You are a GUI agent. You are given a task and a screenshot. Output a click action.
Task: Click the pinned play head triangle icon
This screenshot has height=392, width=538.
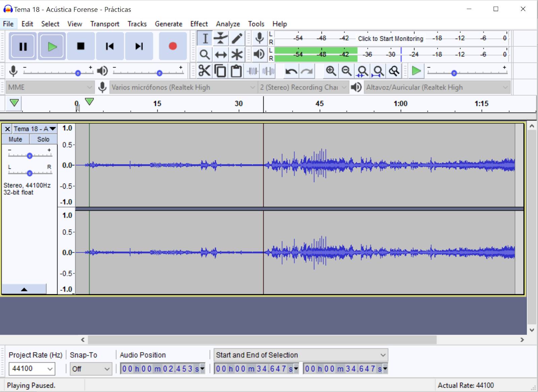pos(14,103)
